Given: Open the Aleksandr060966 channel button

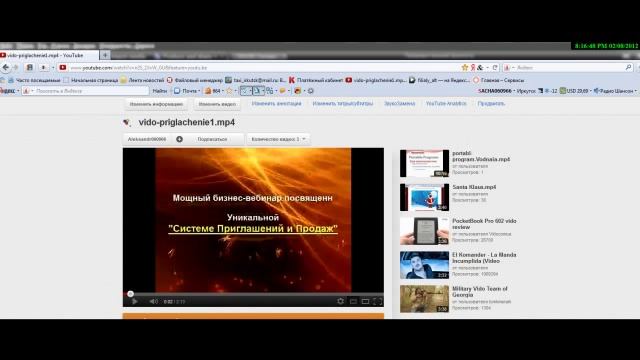Looking at the screenshot, I should point(147,139).
